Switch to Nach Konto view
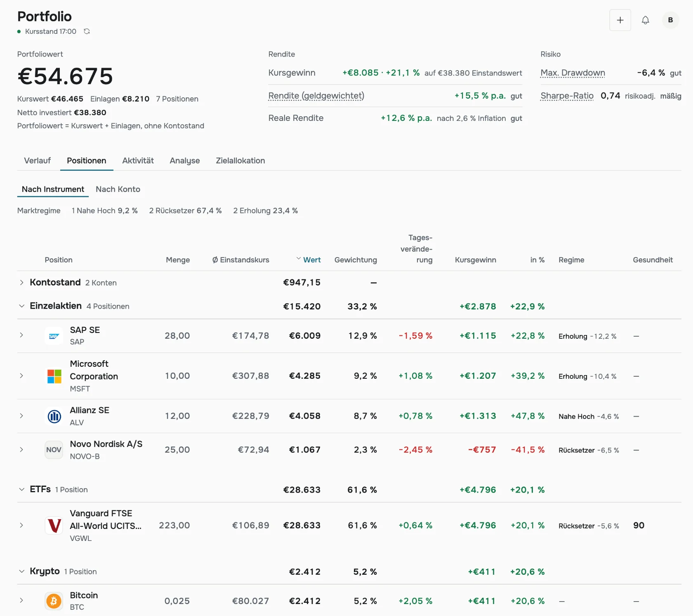693x616 pixels. pos(118,189)
